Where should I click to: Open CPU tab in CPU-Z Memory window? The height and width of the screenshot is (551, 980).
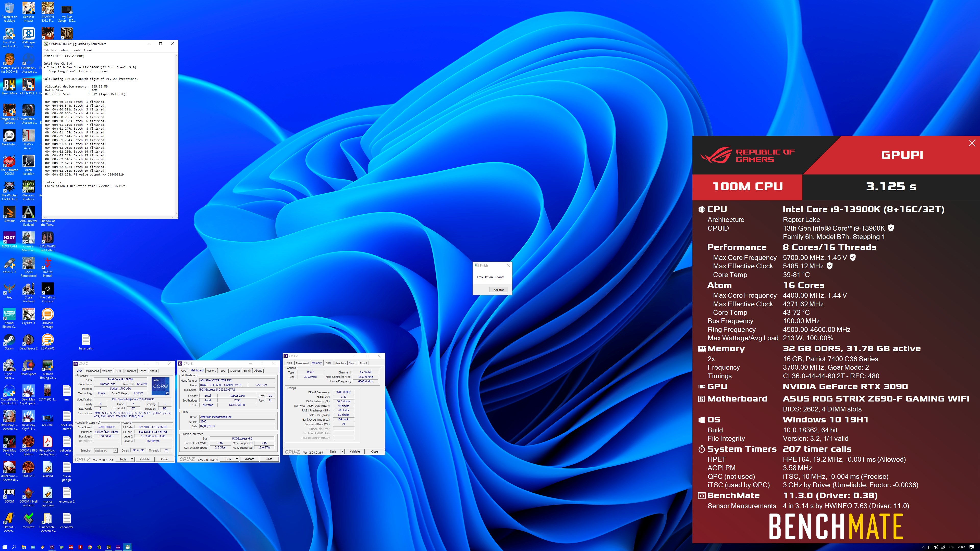coord(289,363)
